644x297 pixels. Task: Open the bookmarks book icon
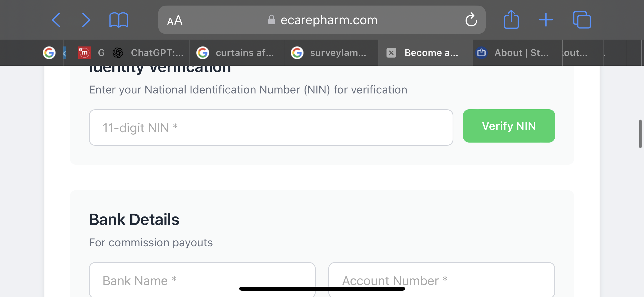coord(119,20)
